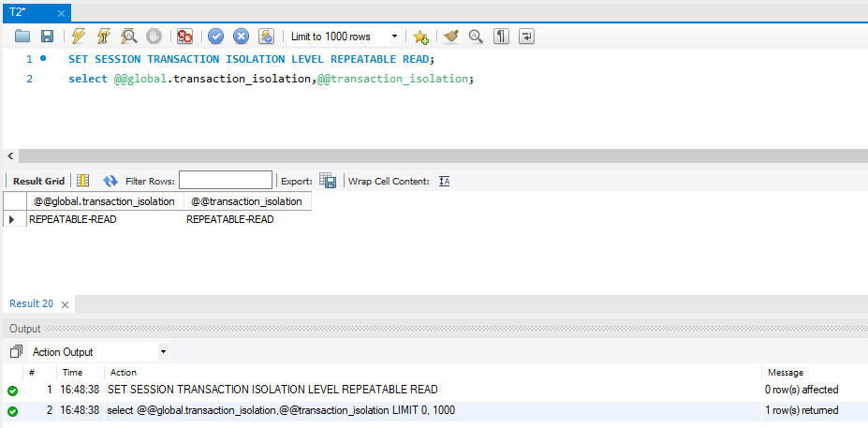Execute statement under cursor lightning icon
Viewport: 868px width, 428px height.
tap(104, 37)
